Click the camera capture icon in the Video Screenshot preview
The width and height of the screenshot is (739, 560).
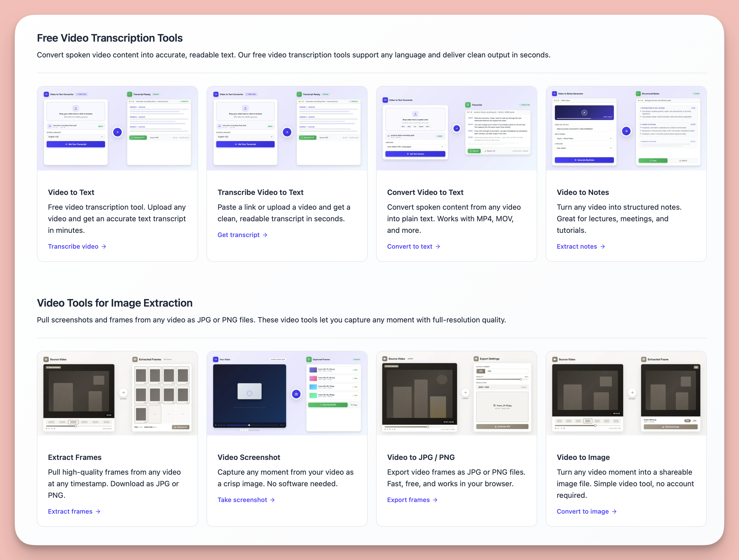296,394
